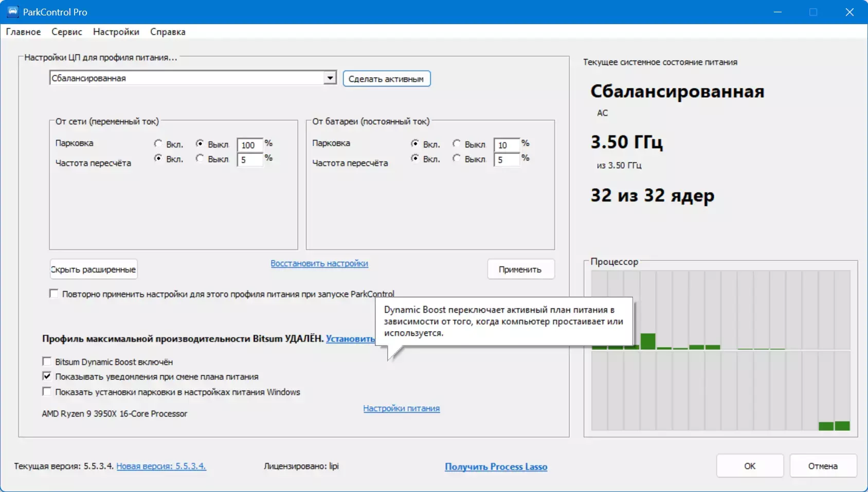Enable Bitsum Dynamic Boost checkbox
This screenshot has height=492, width=868.
tap(47, 361)
